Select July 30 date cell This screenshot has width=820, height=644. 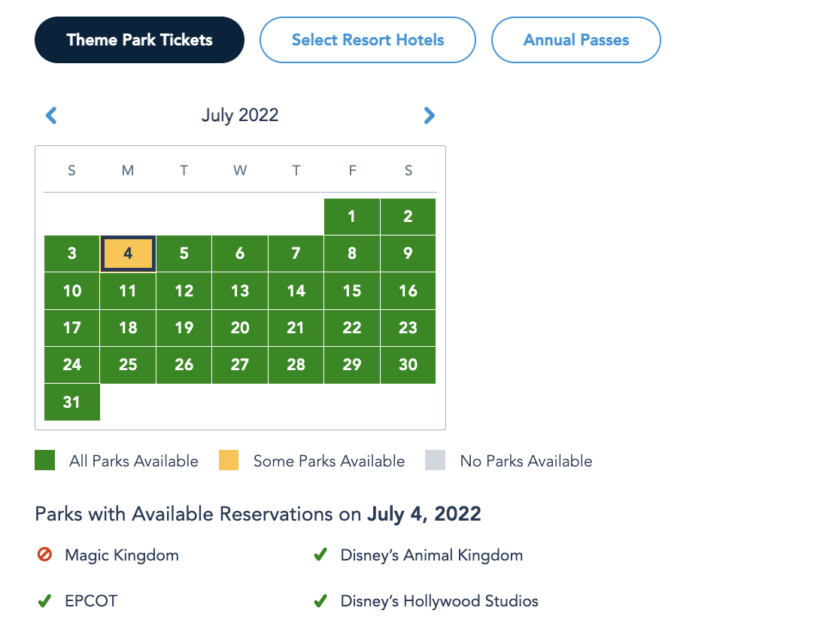coord(408,364)
